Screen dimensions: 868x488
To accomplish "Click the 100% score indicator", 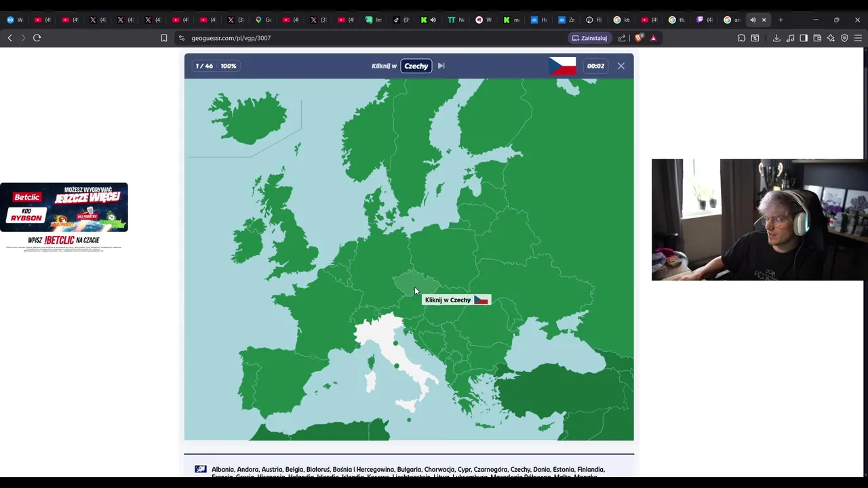I will (x=228, y=66).
